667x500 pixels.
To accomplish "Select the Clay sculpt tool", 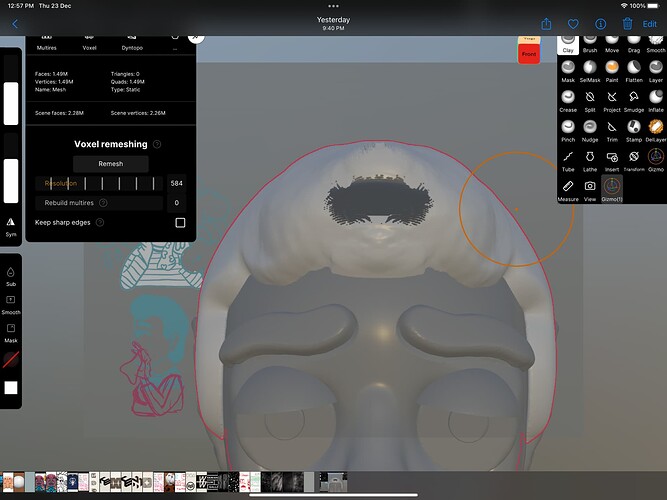I will [x=568, y=45].
